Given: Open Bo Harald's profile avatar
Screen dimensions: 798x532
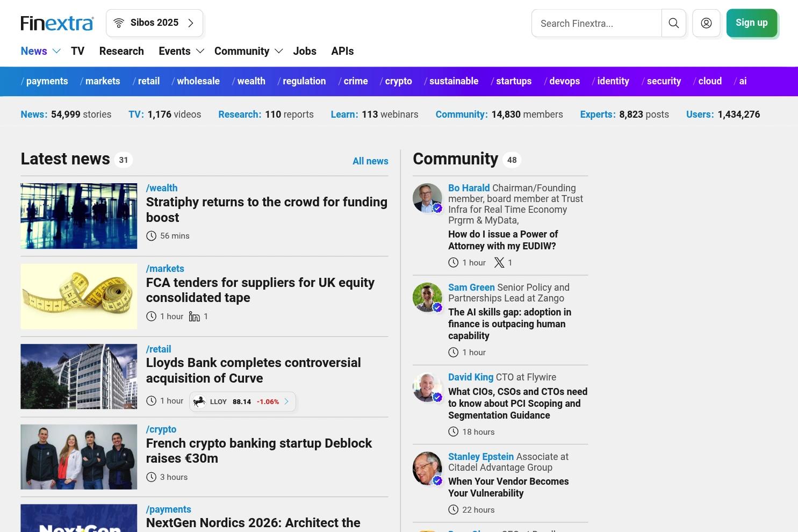Looking at the screenshot, I should click(x=427, y=198).
